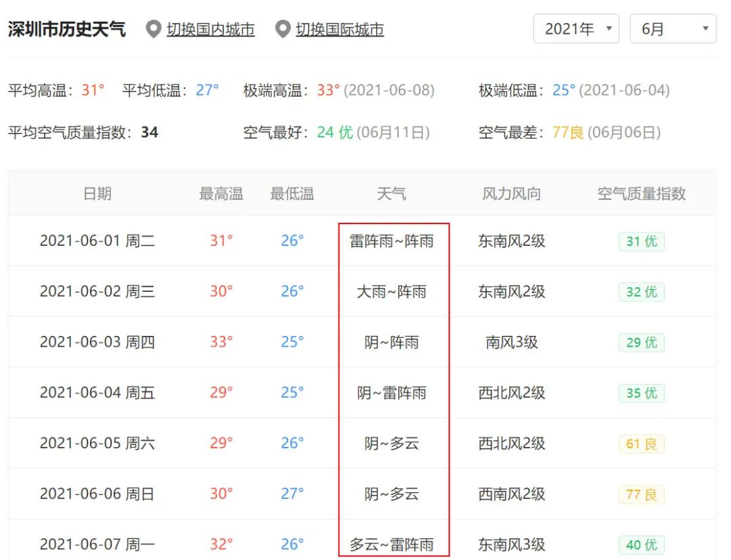731x560 pixels.
Task: Click location pin icon beside 切换国际城市
Action: [x=283, y=29]
